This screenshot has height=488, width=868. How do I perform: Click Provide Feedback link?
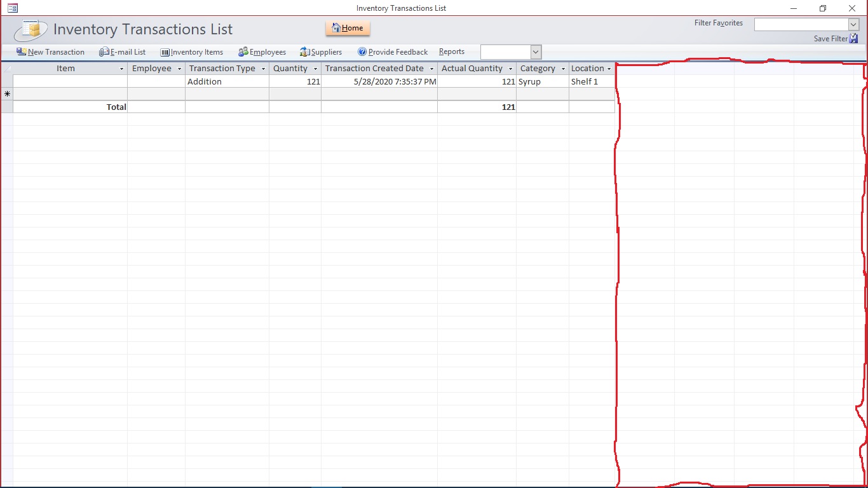click(393, 52)
